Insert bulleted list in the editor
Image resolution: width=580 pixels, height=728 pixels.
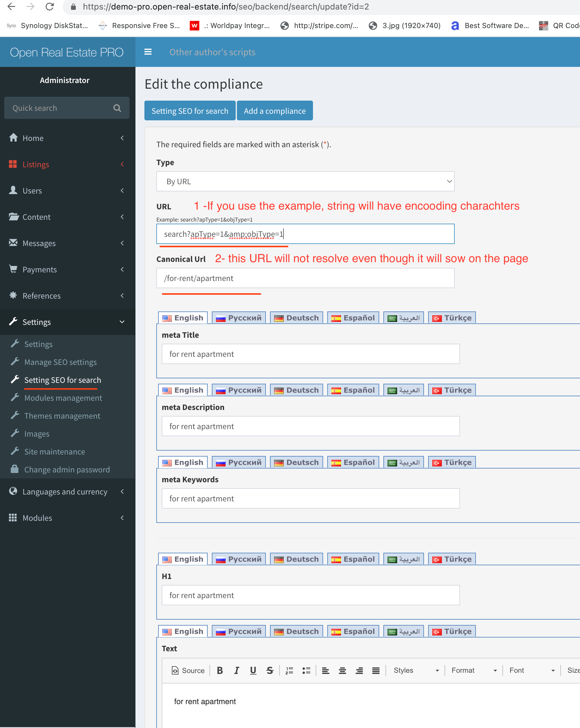point(306,670)
